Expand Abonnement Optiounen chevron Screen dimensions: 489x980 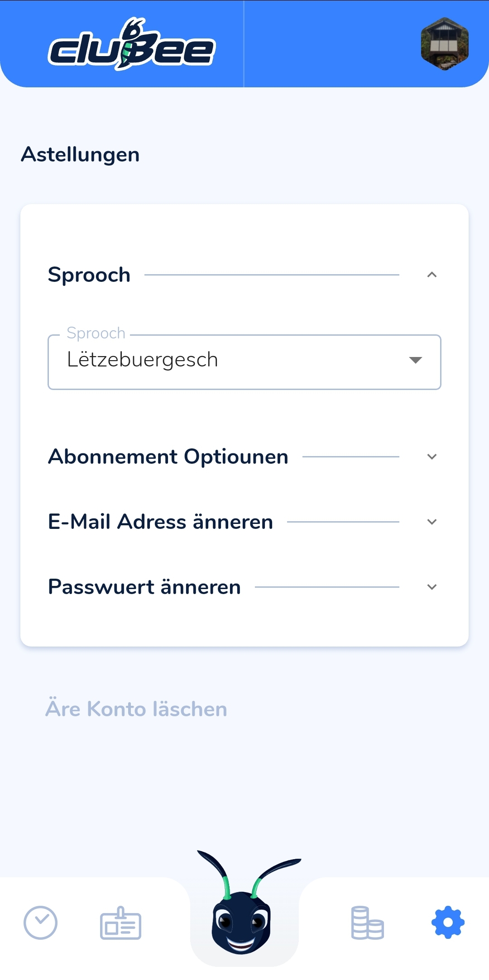tap(432, 457)
